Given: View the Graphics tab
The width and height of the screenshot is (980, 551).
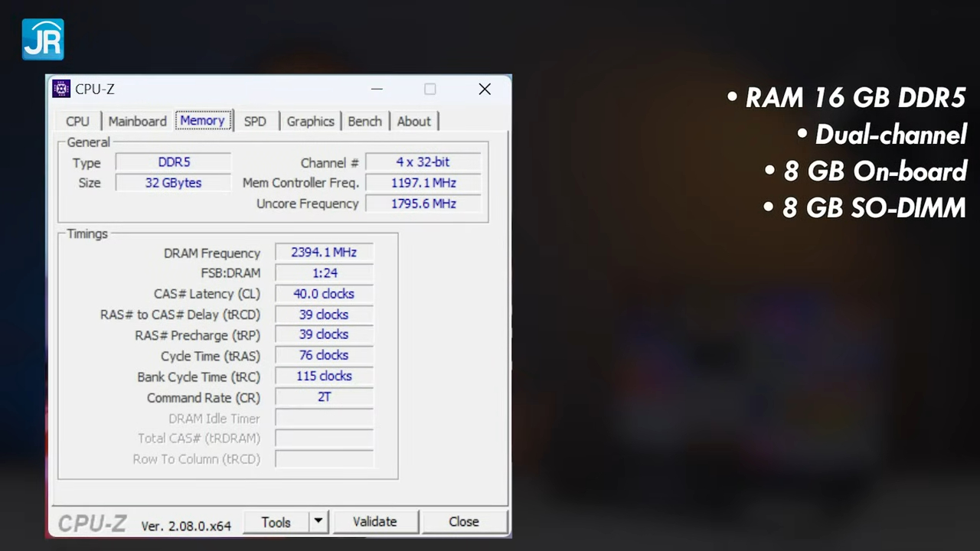Looking at the screenshot, I should [x=310, y=121].
